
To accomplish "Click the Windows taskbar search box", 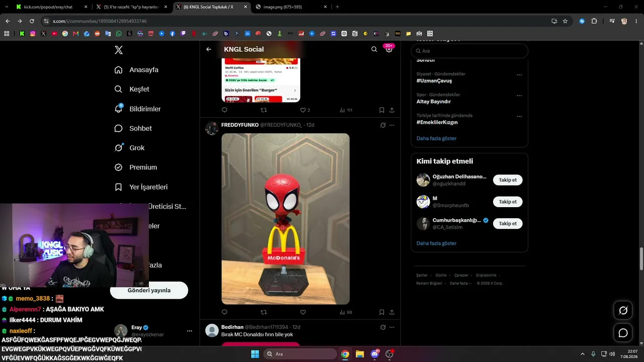I will [x=300, y=354].
